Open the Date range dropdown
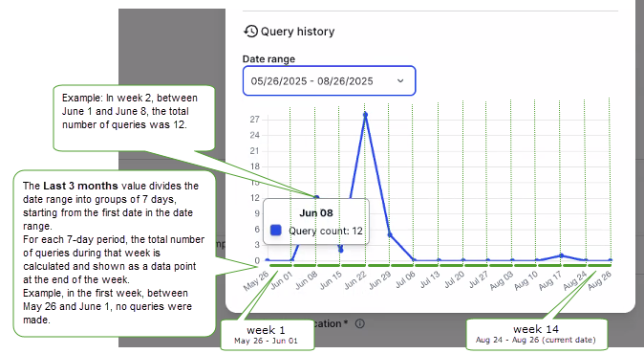 (329, 80)
